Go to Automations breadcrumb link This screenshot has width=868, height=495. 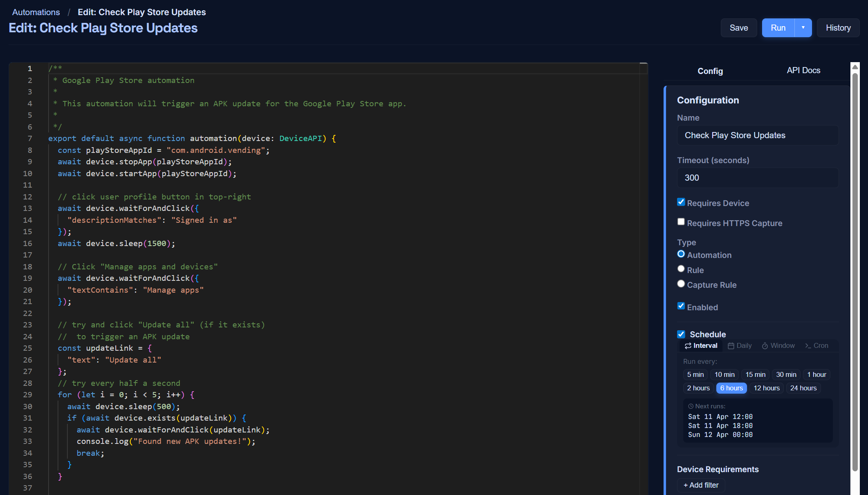click(x=36, y=12)
